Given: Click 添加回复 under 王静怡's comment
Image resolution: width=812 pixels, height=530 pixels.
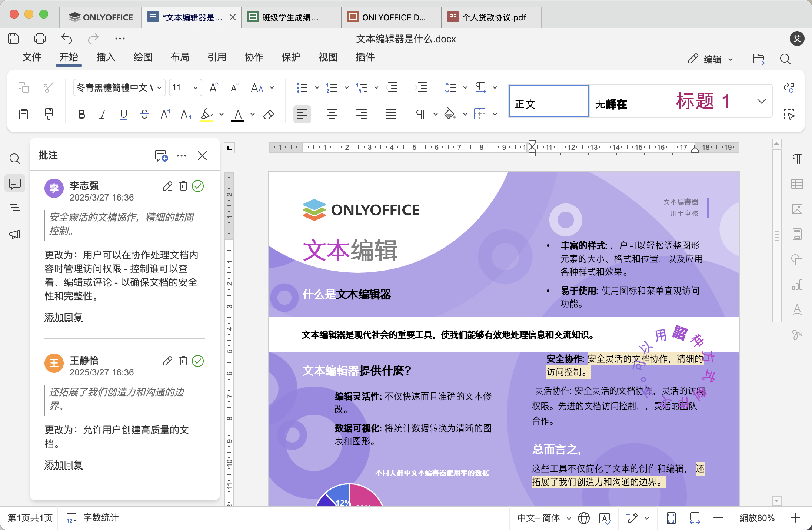Looking at the screenshot, I should [x=63, y=464].
